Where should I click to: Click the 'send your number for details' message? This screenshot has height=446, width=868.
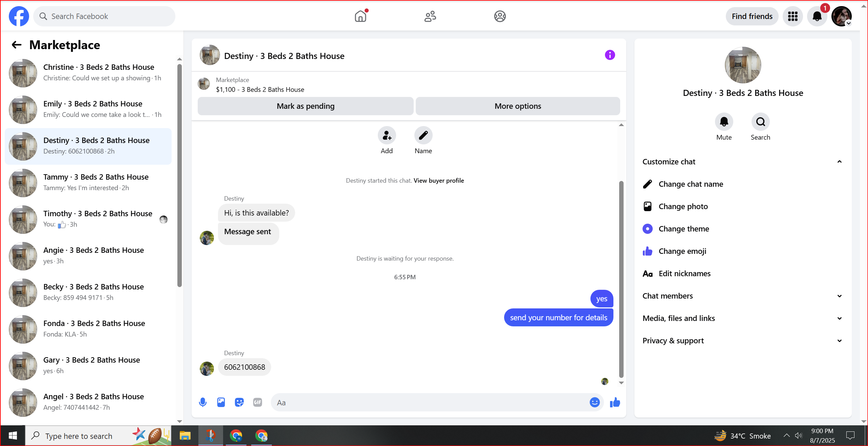(559, 318)
